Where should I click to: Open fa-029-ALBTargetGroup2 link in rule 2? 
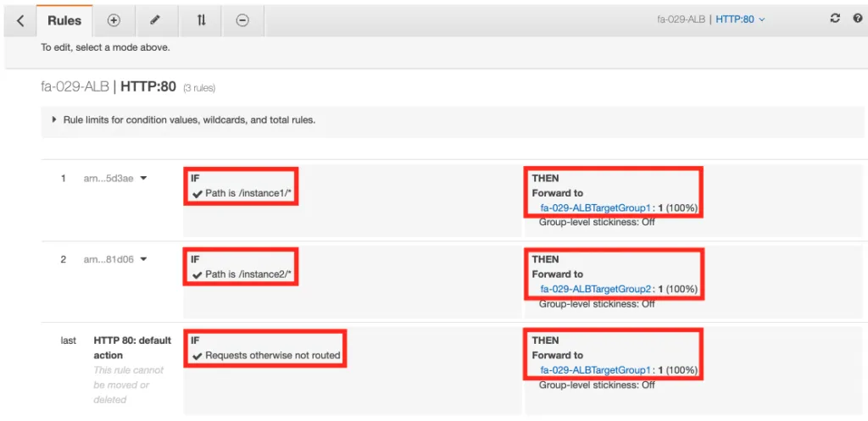pyautogui.click(x=596, y=289)
